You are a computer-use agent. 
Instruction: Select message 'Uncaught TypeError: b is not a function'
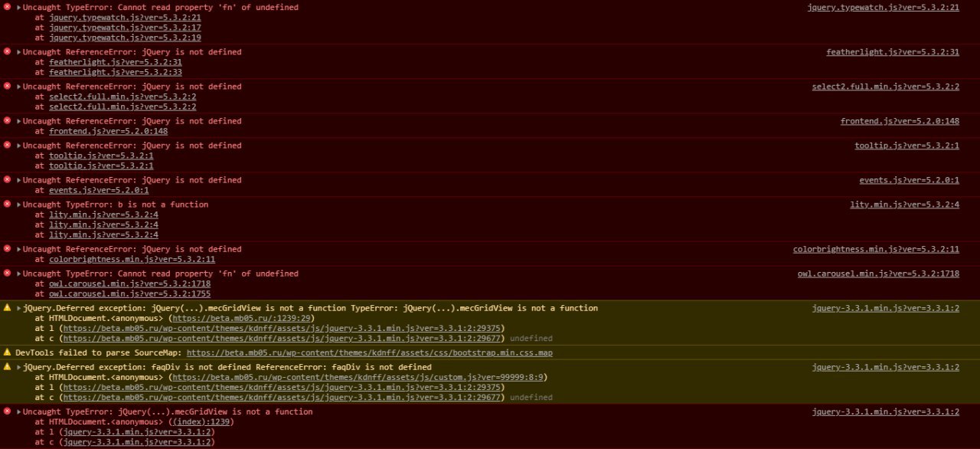click(116, 205)
